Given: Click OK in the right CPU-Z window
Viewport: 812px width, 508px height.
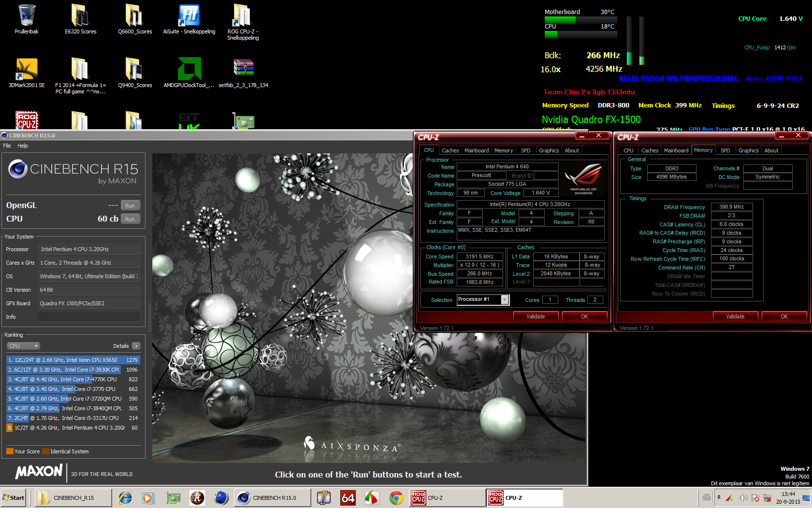Looking at the screenshot, I should 784,316.
